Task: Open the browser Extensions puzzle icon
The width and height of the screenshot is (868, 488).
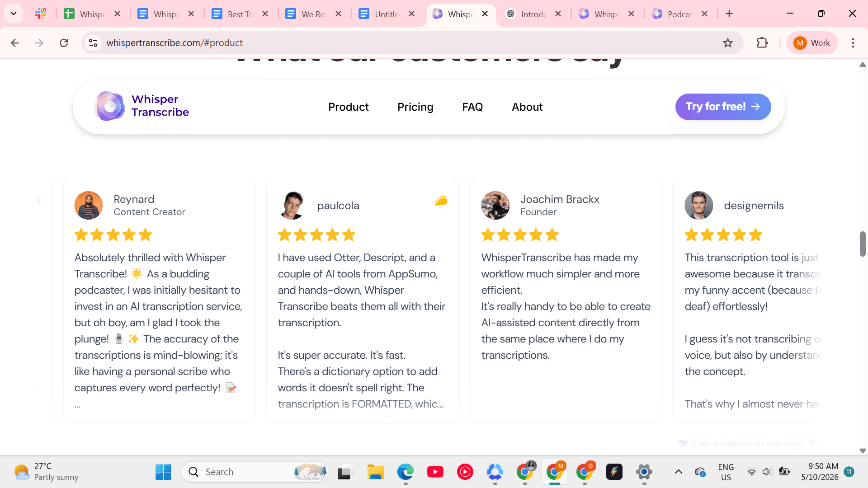Action: point(762,43)
